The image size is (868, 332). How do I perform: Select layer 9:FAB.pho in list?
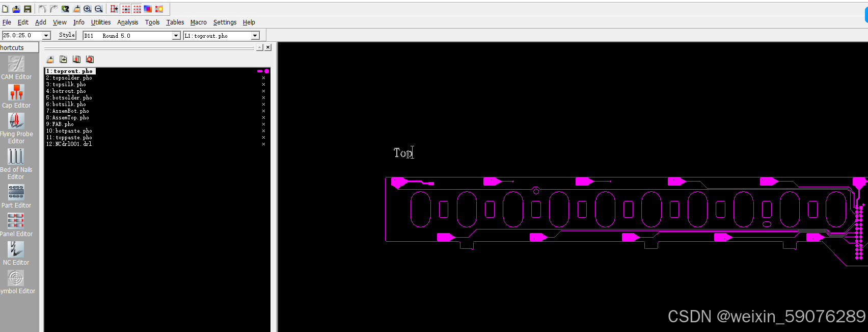pos(60,124)
